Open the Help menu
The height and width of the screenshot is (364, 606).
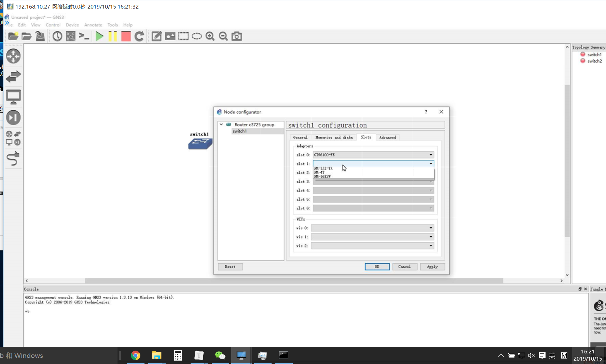pyautogui.click(x=128, y=25)
